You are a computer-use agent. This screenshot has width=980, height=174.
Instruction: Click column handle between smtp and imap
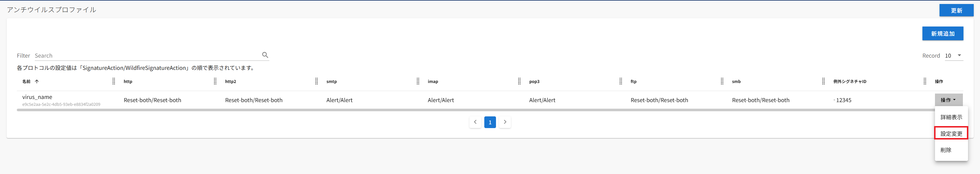pyautogui.click(x=418, y=81)
